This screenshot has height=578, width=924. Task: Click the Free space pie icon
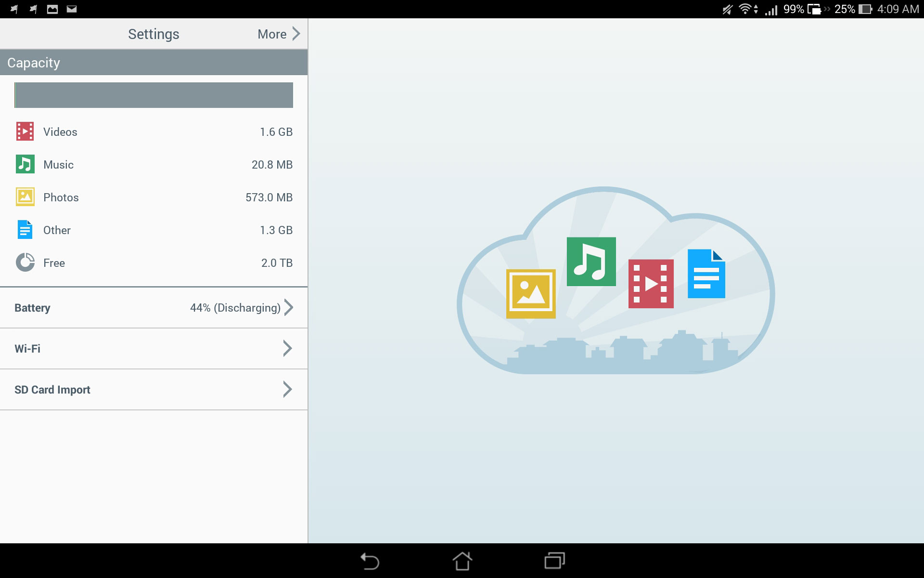coord(25,263)
